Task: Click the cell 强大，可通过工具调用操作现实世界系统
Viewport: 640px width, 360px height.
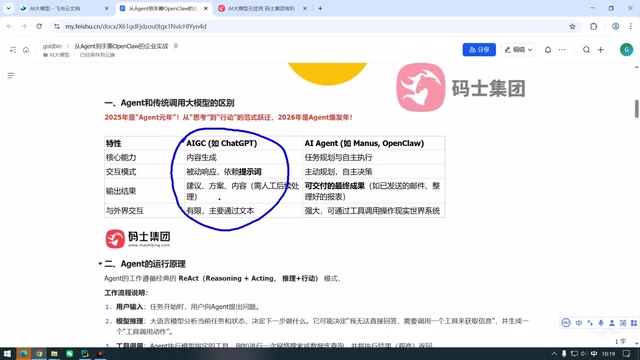Action: pos(372,211)
